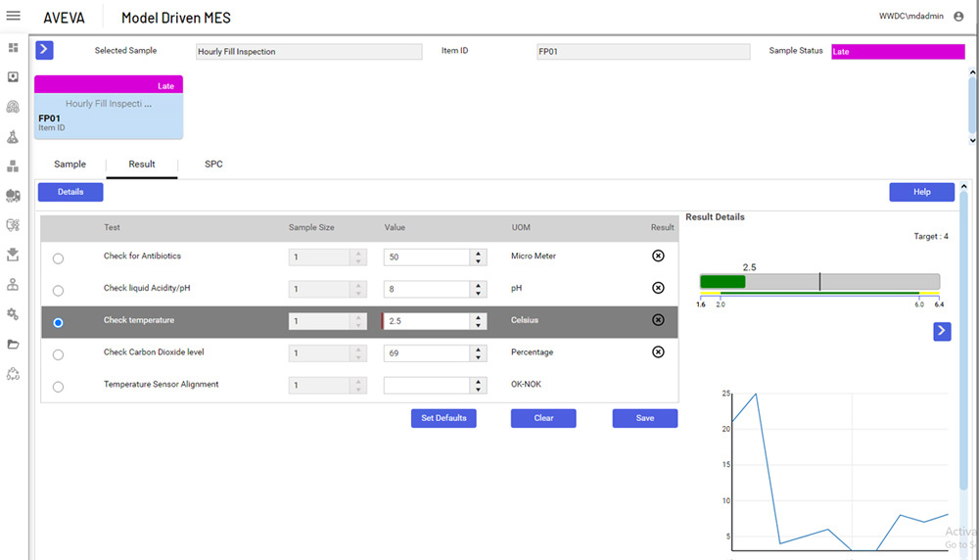Open the folder sidebar icon
Image resolution: width=979 pixels, height=560 pixels.
pos(14,344)
